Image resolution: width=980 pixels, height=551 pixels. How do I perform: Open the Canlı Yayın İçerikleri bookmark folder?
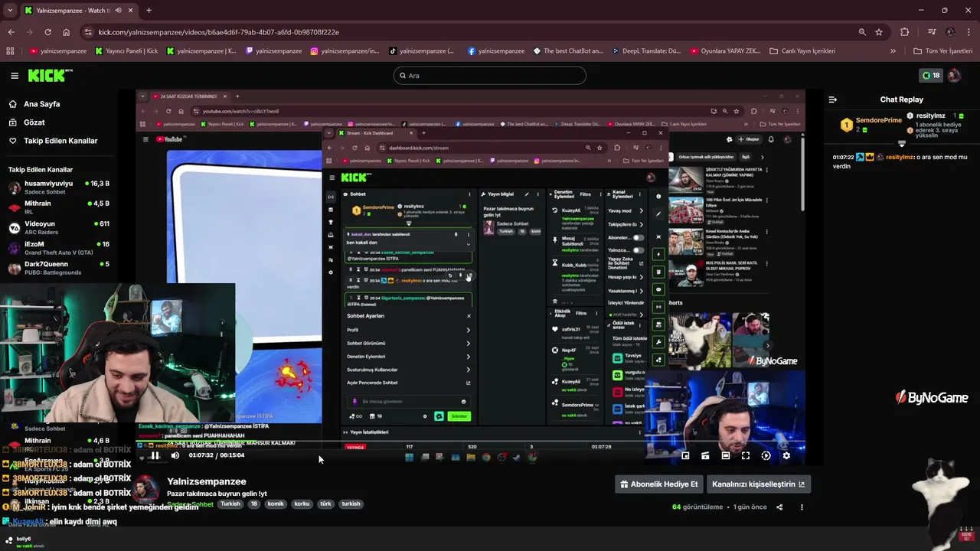(802, 51)
